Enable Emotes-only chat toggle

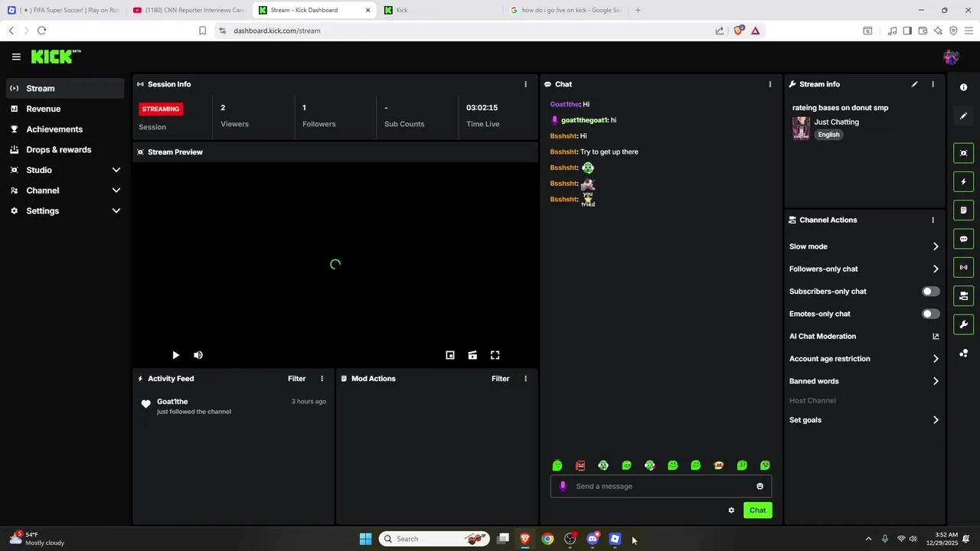(x=930, y=314)
